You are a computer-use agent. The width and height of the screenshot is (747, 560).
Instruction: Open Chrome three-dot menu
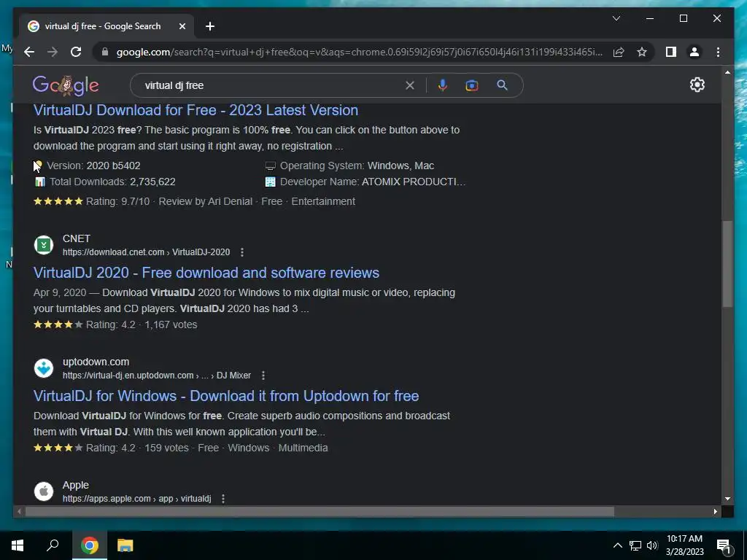tap(718, 52)
